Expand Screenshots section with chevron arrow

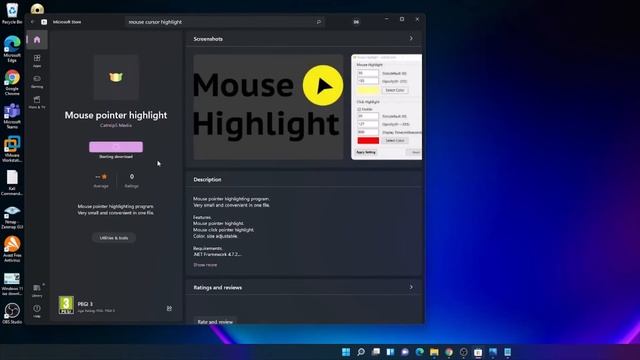coord(411,38)
